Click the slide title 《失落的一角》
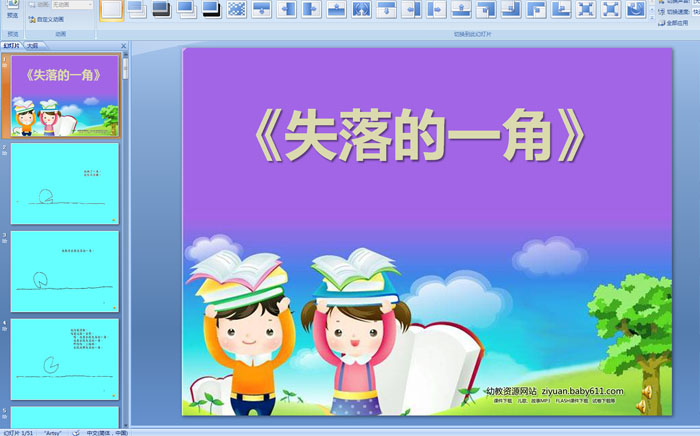 (x=420, y=135)
